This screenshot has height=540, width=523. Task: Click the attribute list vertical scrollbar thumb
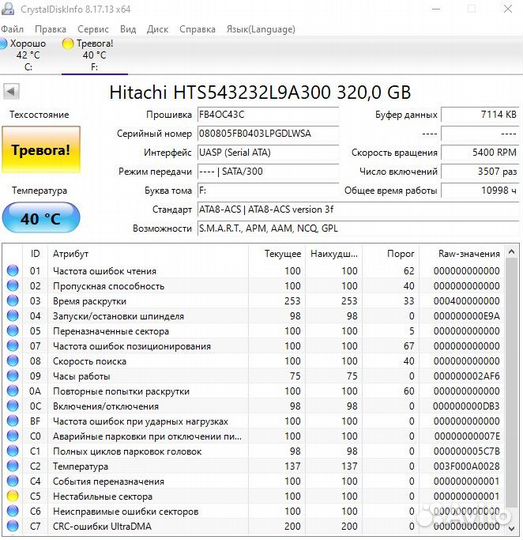click(512, 383)
